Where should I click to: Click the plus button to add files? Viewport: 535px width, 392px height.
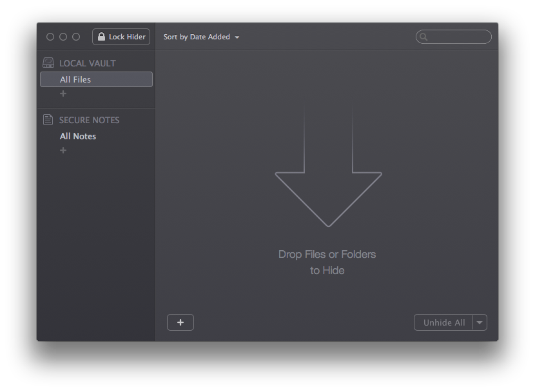click(180, 322)
